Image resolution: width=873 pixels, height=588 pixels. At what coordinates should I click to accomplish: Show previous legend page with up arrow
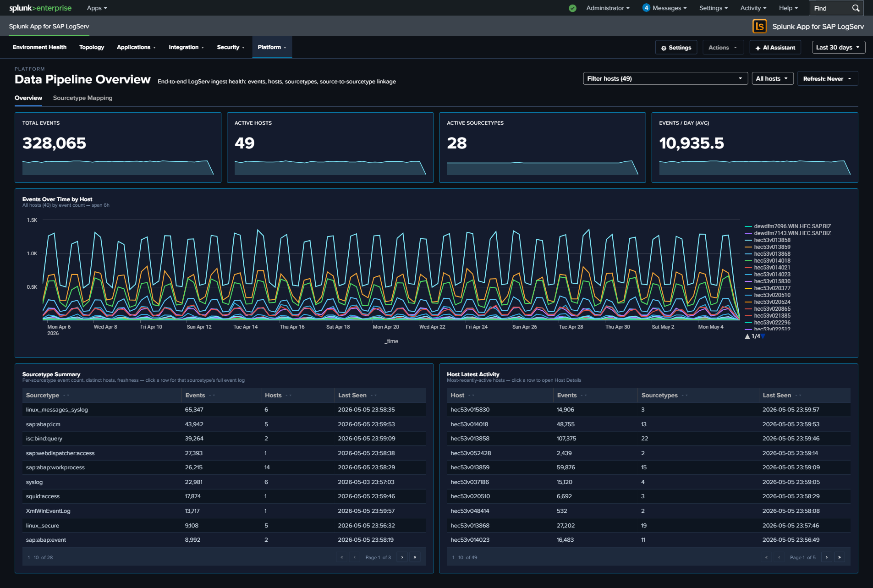coord(747,336)
